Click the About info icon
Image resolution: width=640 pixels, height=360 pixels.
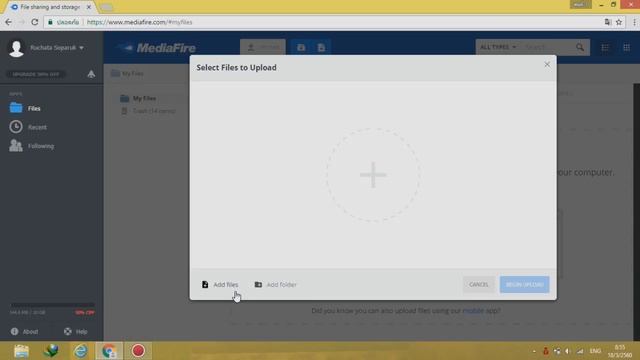(15, 331)
